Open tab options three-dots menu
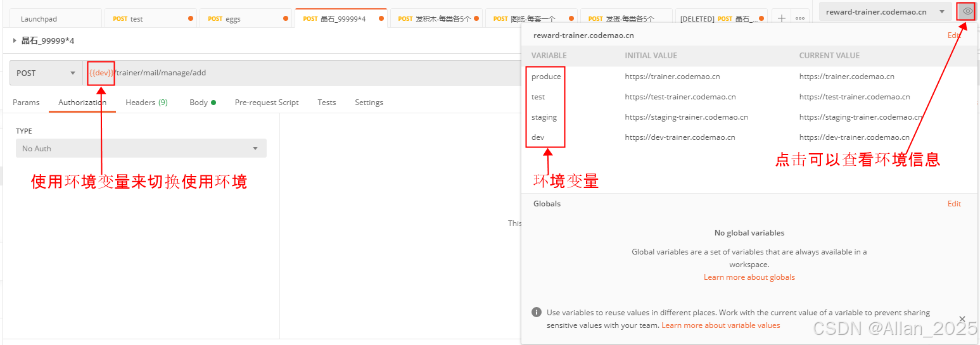 pyautogui.click(x=800, y=18)
